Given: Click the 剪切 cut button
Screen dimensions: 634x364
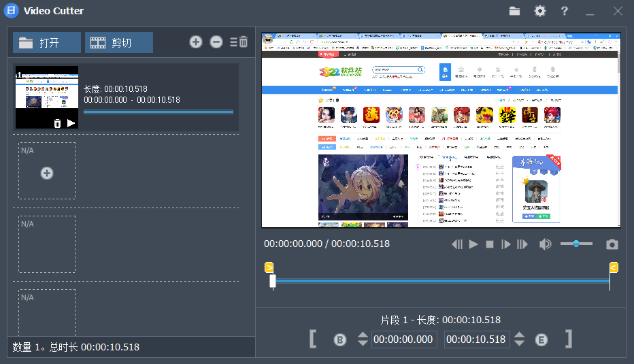Looking at the screenshot, I should pyautogui.click(x=119, y=42).
